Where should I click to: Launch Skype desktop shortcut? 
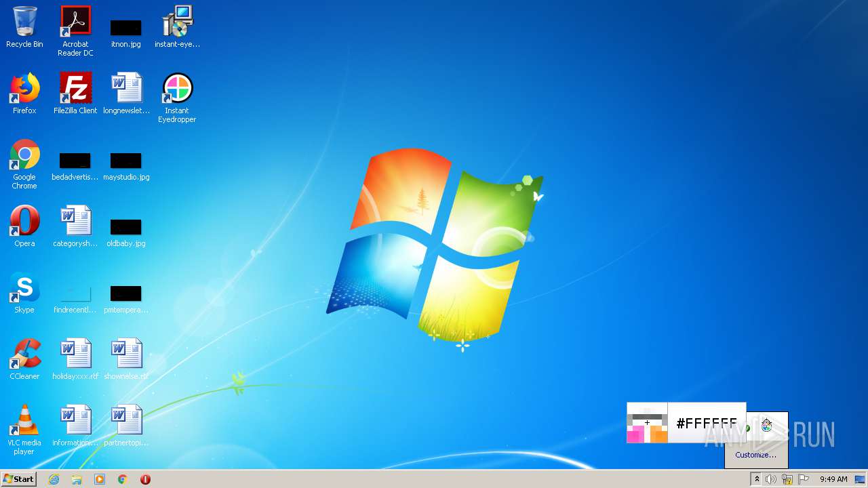(24, 293)
